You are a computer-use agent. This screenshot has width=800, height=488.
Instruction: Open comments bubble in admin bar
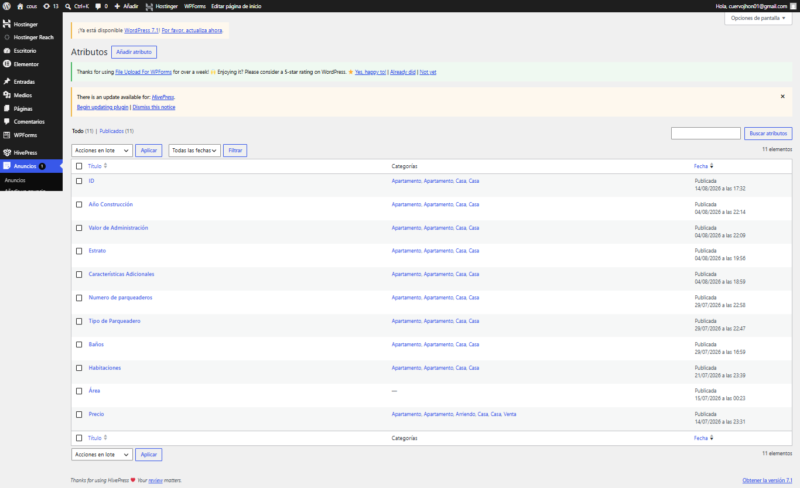[101, 6]
